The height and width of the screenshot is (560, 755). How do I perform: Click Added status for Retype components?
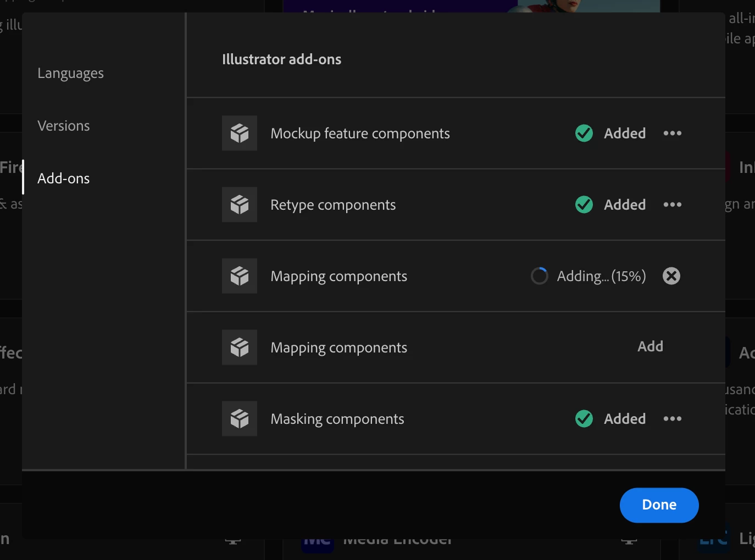click(625, 205)
